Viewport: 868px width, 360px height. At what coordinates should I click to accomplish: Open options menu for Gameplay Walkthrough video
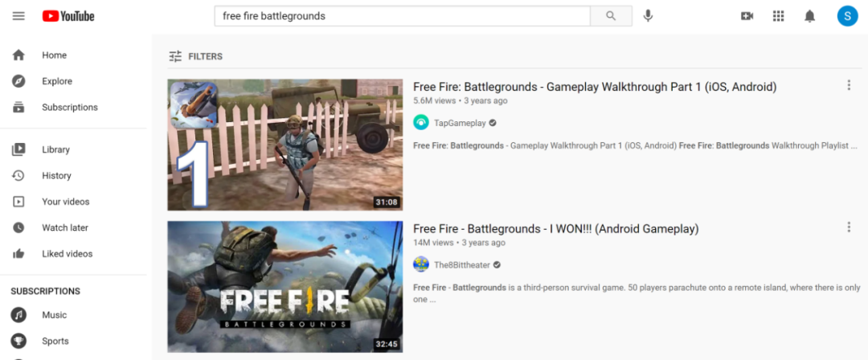(849, 86)
